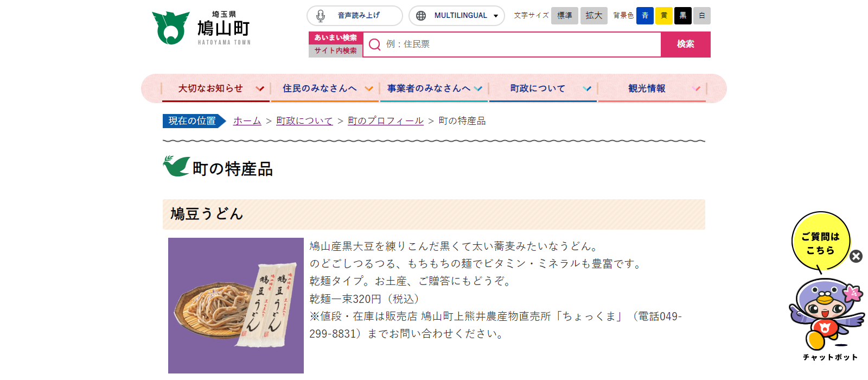Click the Hatoyama Town logo emblem
Viewport: 868px width, 380px height.
pos(171,28)
